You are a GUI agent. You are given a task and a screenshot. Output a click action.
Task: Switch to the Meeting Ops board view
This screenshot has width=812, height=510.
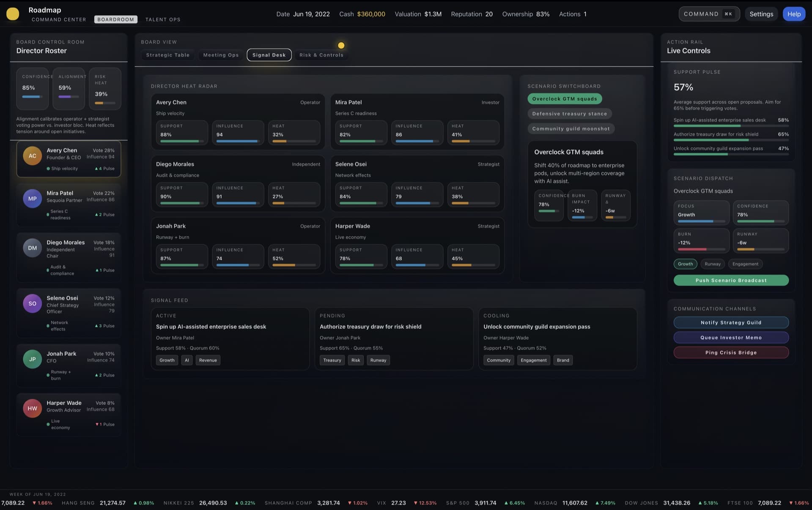(x=220, y=55)
